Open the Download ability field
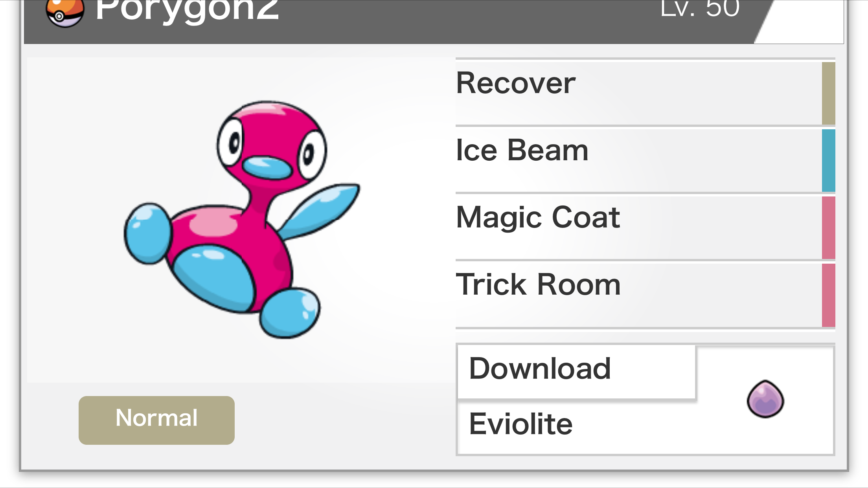Screen dimensions: 868x488 click(x=577, y=372)
